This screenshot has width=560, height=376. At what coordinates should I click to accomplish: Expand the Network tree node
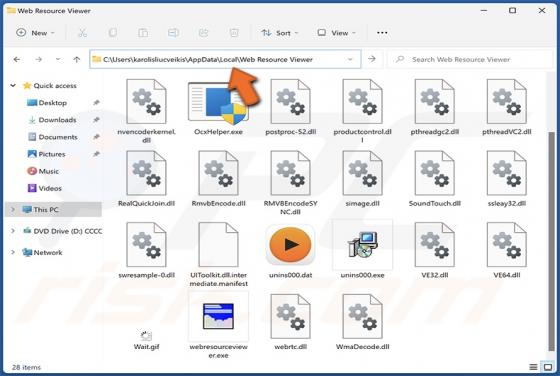click(13, 252)
